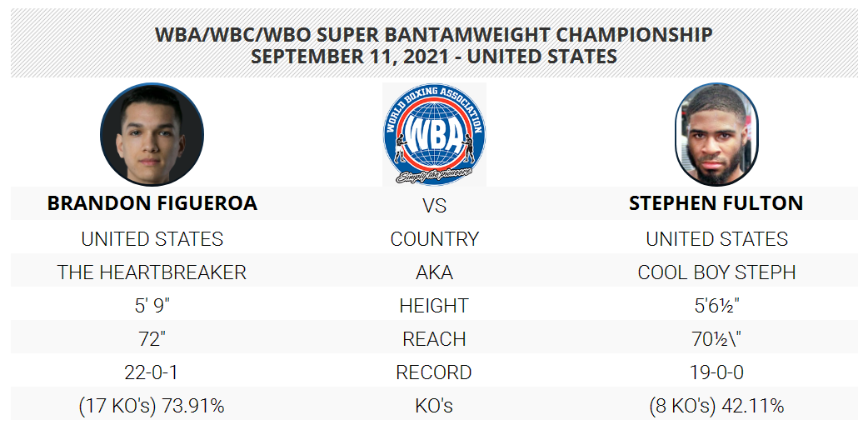Image resolution: width=868 pixels, height=425 pixels.
Task: Click the September 11, 2021 date line
Action: point(434,57)
